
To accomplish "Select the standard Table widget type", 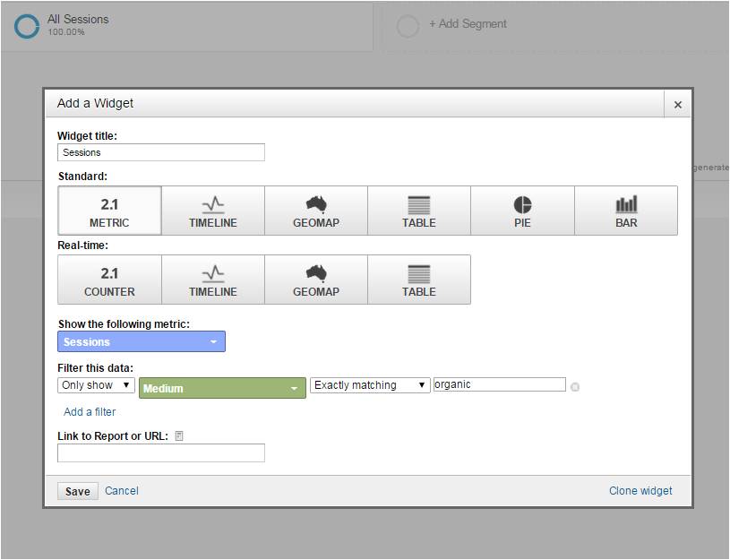I will pyautogui.click(x=419, y=211).
